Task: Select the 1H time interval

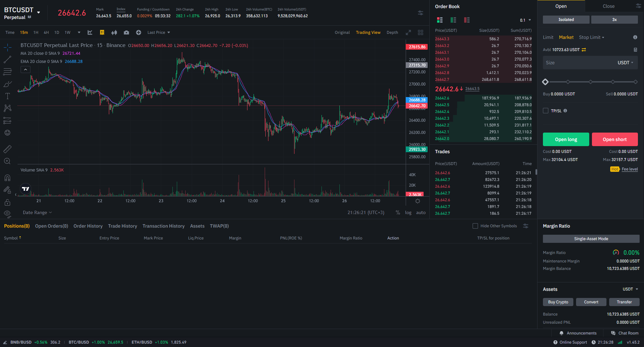Action: click(x=36, y=32)
